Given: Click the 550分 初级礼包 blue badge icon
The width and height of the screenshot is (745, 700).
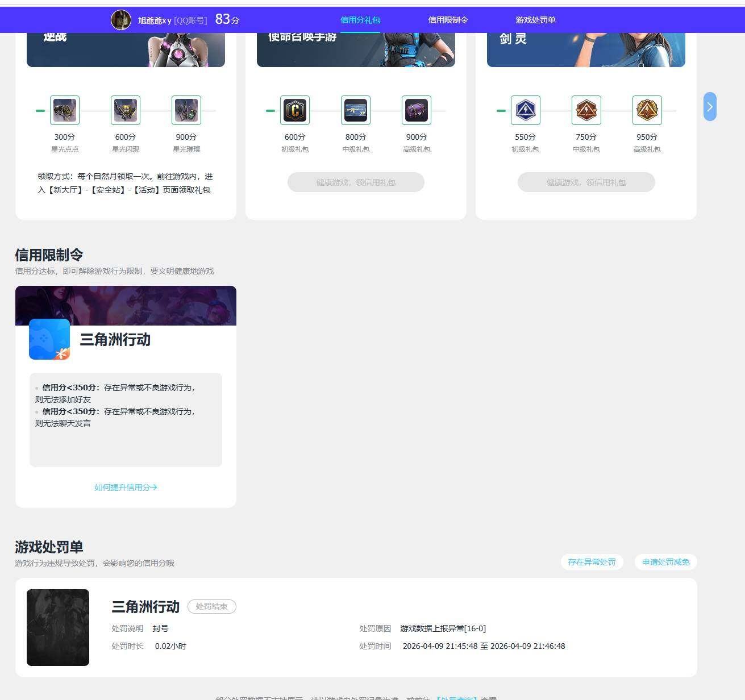Looking at the screenshot, I should [x=526, y=110].
